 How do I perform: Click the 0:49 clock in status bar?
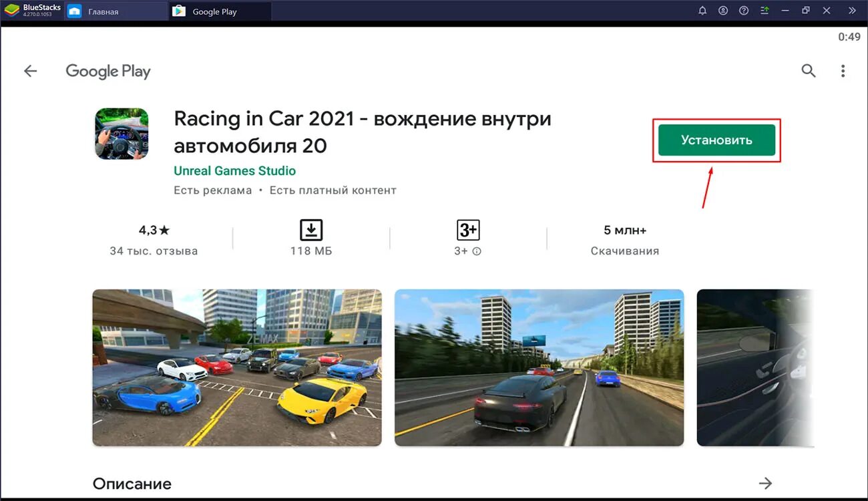point(849,37)
